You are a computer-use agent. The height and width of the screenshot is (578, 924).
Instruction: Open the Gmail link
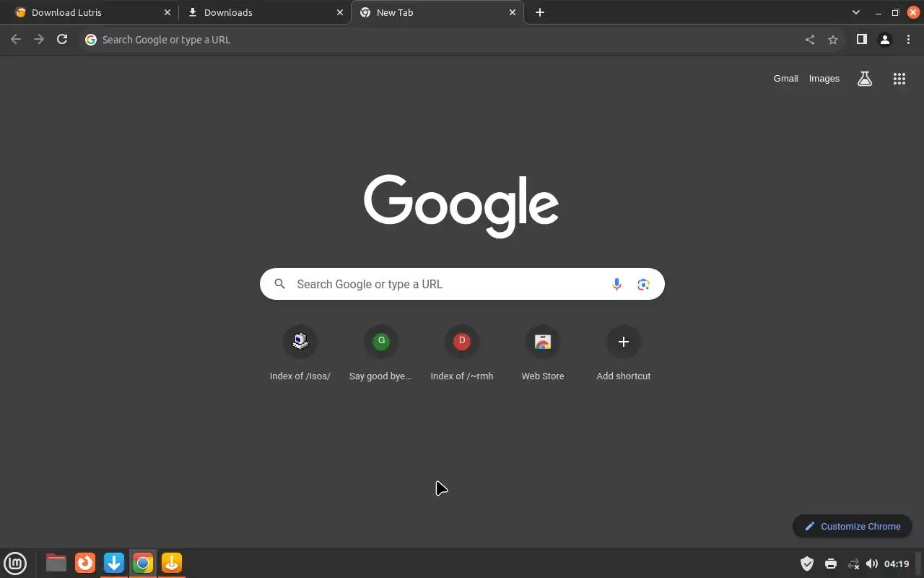[785, 79]
